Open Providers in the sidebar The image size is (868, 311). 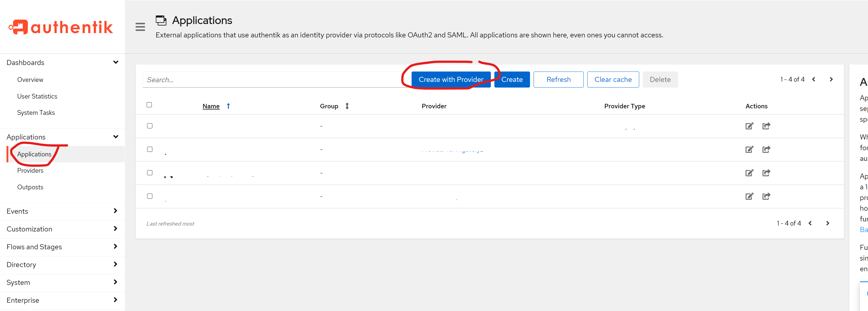[30, 171]
